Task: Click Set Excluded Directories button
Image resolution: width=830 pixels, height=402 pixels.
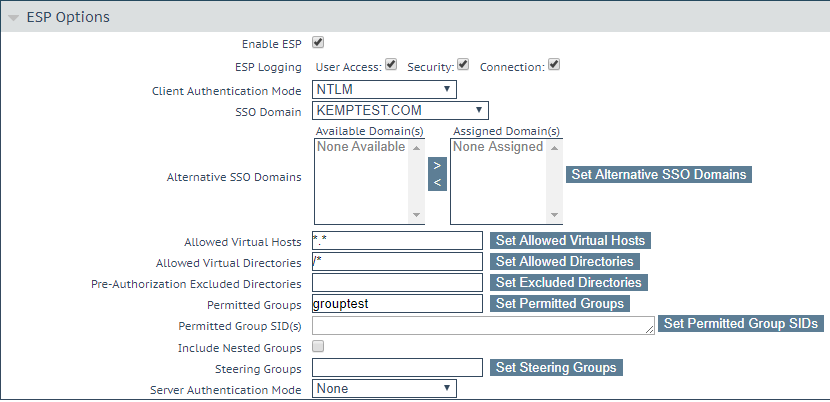Action: (569, 283)
